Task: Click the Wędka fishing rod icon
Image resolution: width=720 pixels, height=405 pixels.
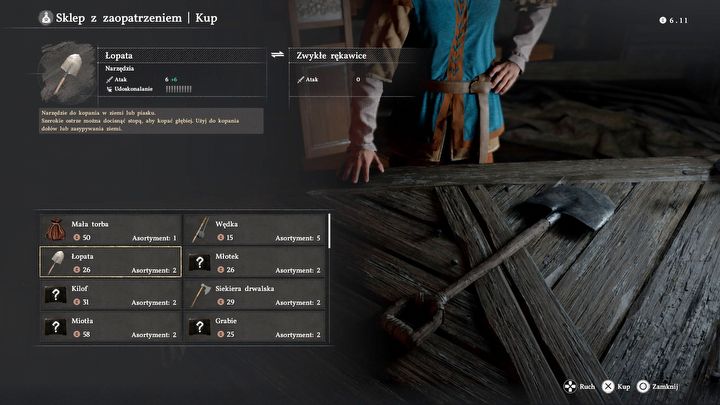Action: tap(200, 229)
